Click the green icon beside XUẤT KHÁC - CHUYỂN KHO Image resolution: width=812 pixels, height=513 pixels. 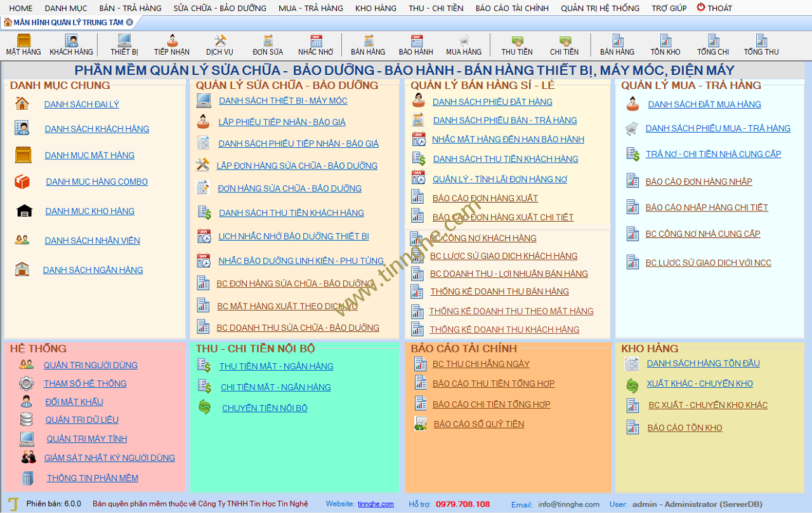tap(632, 385)
